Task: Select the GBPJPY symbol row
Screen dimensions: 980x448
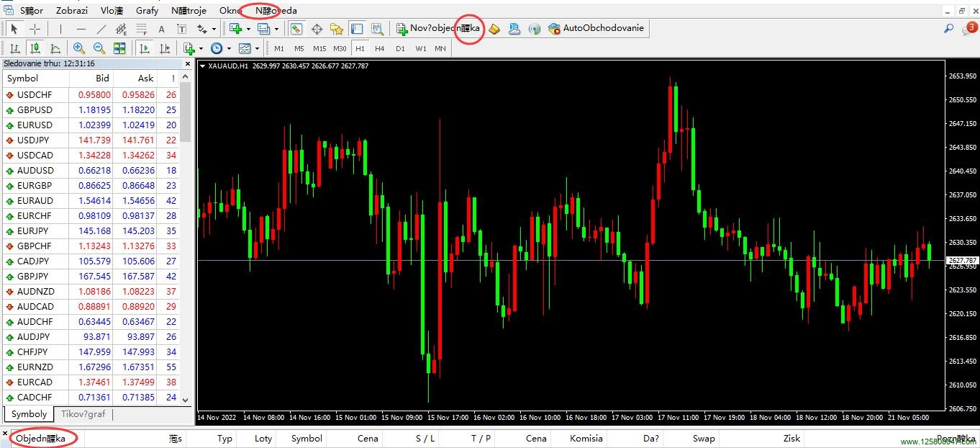Action: coord(91,276)
